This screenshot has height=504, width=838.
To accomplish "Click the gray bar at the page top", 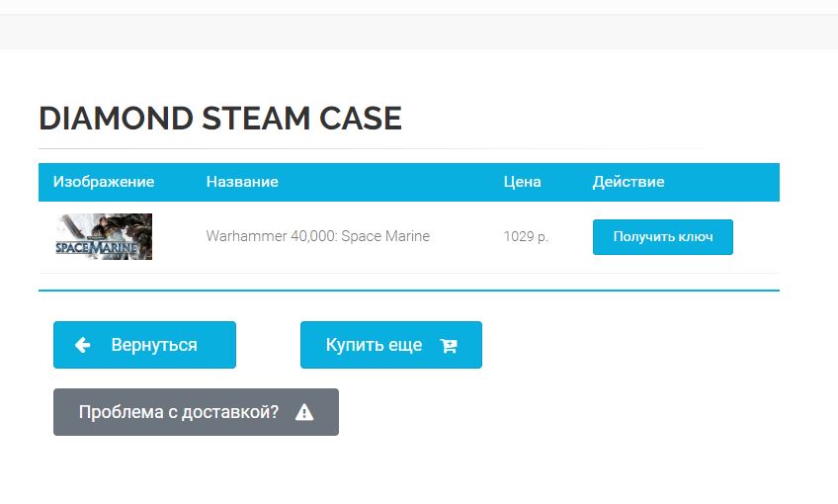I will pyautogui.click(x=419, y=32).
